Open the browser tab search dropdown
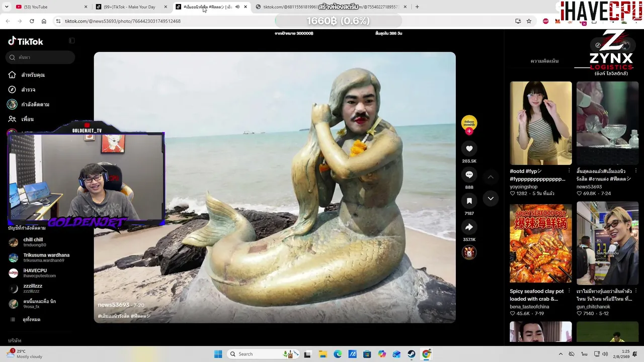Viewport: 644px width, 362px height. click(x=6, y=7)
